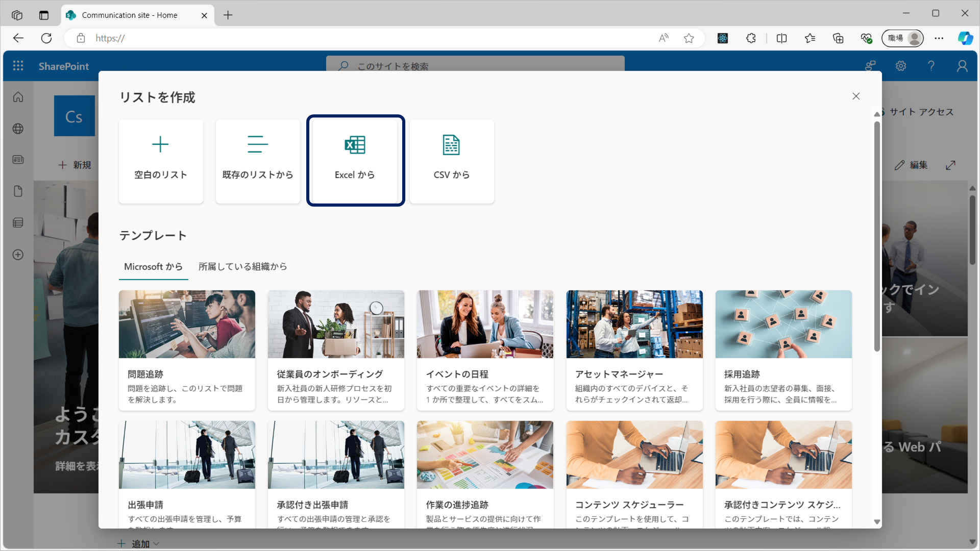Choose the 問題追跡 template
980x551 pixels.
187,350
